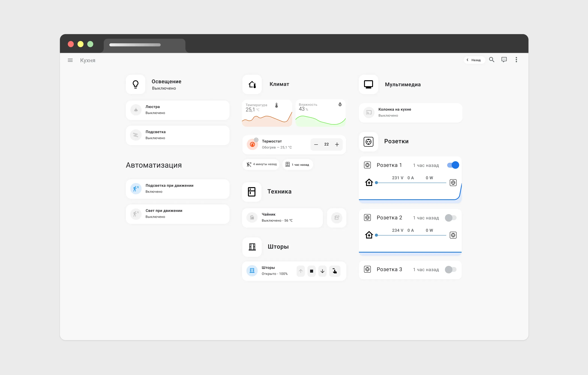Screen dimensions: 588x375
Task: Open the chat assistant icon in header
Action: pyautogui.click(x=504, y=60)
